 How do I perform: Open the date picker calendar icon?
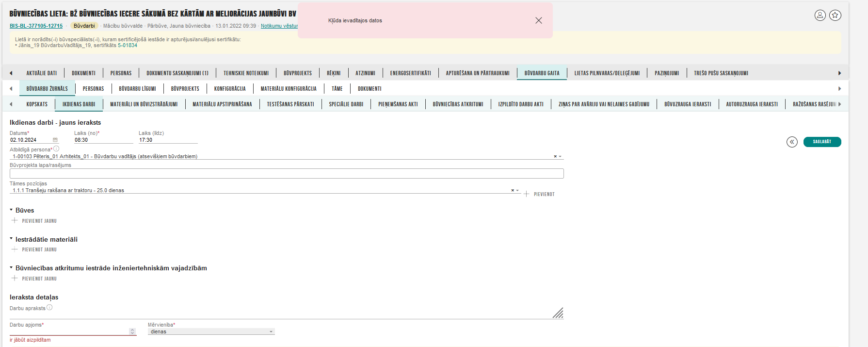55,140
